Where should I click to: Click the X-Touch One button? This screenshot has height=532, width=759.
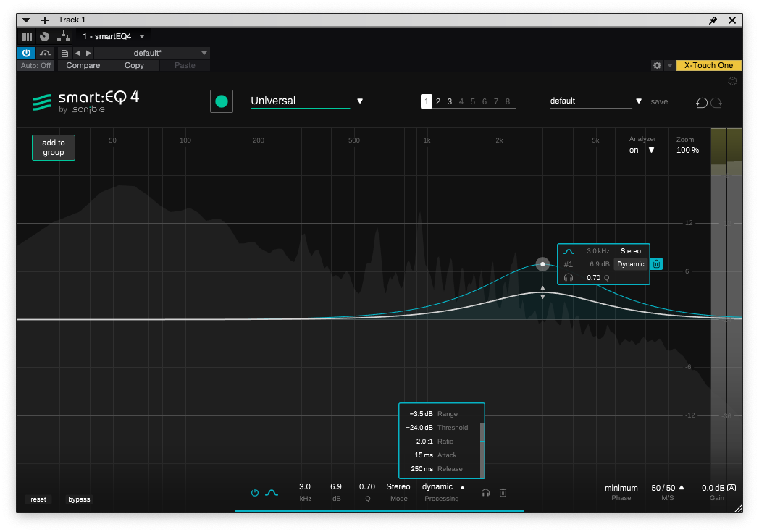click(x=708, y=65)
